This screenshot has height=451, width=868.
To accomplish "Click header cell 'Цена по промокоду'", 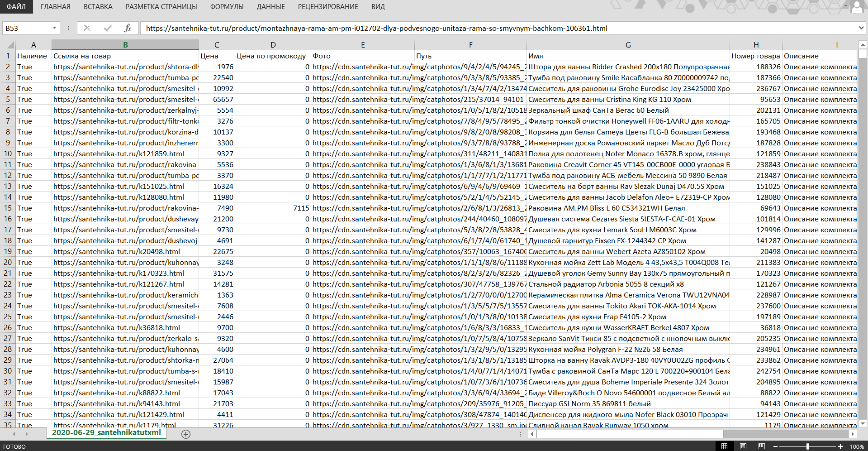I will [273, 56].
